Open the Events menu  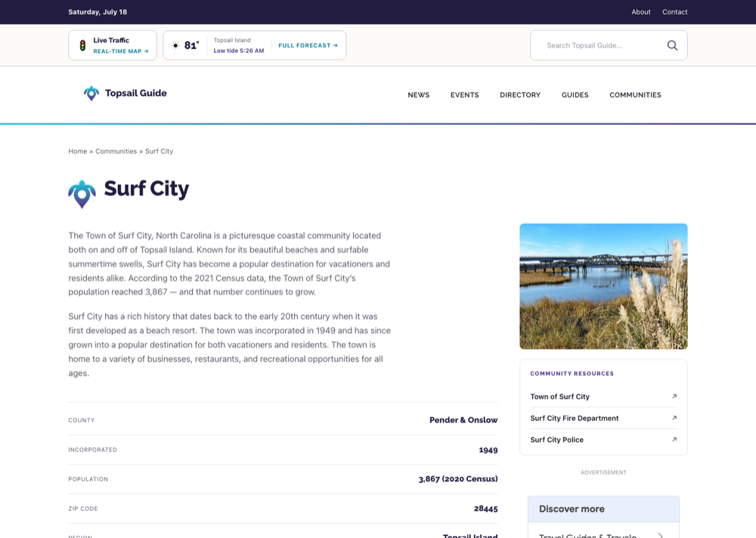tap(465, 95)
